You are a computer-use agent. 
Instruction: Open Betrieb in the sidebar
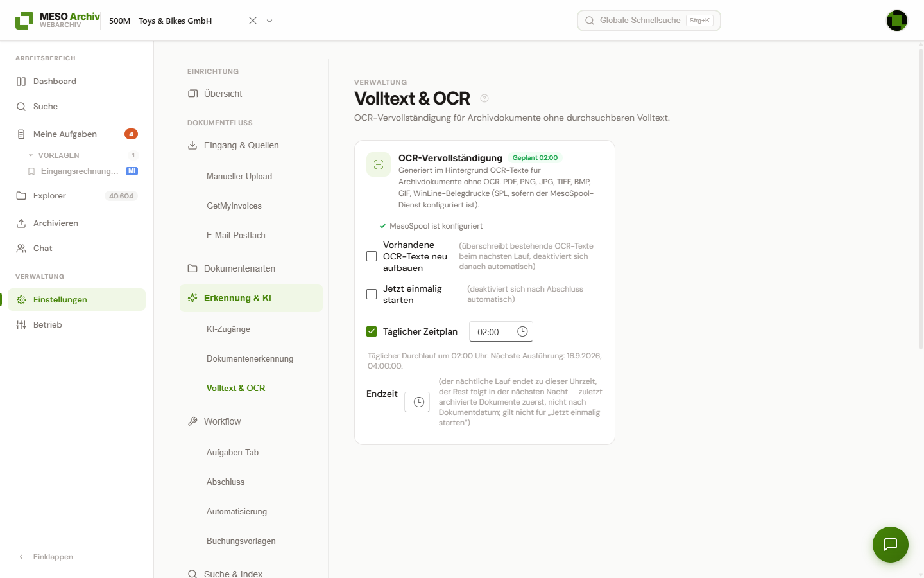pos(77,325)
